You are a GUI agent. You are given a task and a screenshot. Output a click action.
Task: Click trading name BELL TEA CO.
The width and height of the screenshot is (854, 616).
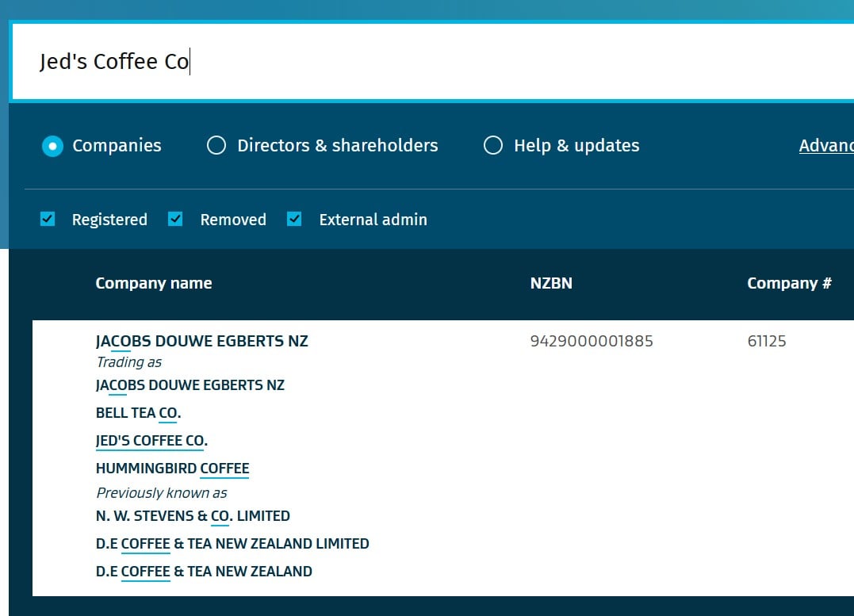tap(138, 413)
